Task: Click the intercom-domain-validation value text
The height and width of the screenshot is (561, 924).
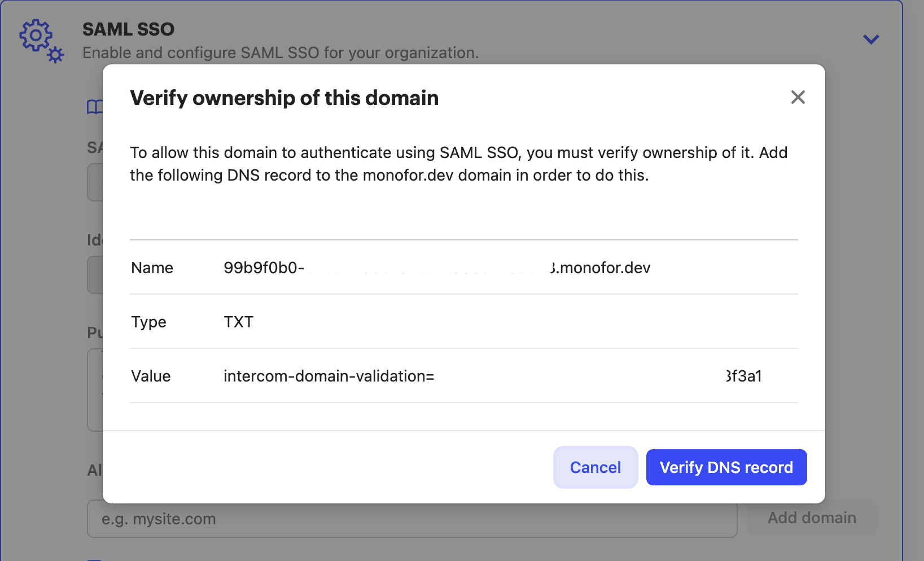Action: (329, 376)
